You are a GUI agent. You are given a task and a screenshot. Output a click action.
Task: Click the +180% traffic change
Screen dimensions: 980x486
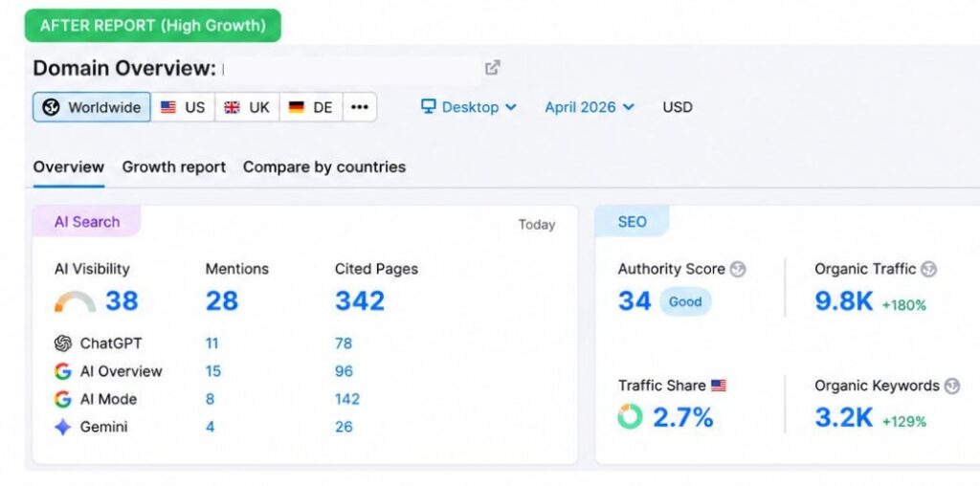pyautogui.click(x=903, y=305)
